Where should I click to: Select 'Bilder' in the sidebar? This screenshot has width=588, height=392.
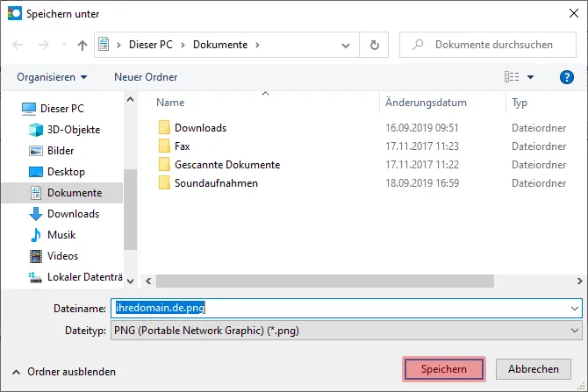click(61, 151)
